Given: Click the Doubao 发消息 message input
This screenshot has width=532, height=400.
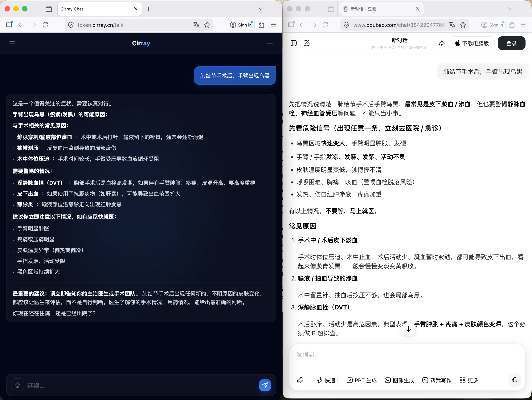Looking at the screenshot, I should tap(407, 355).
